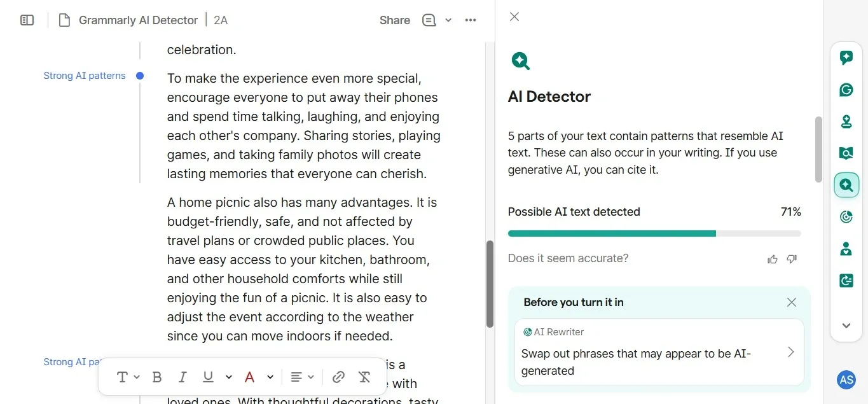Click the document title Grammarly AI Detector

coord(138,20)
